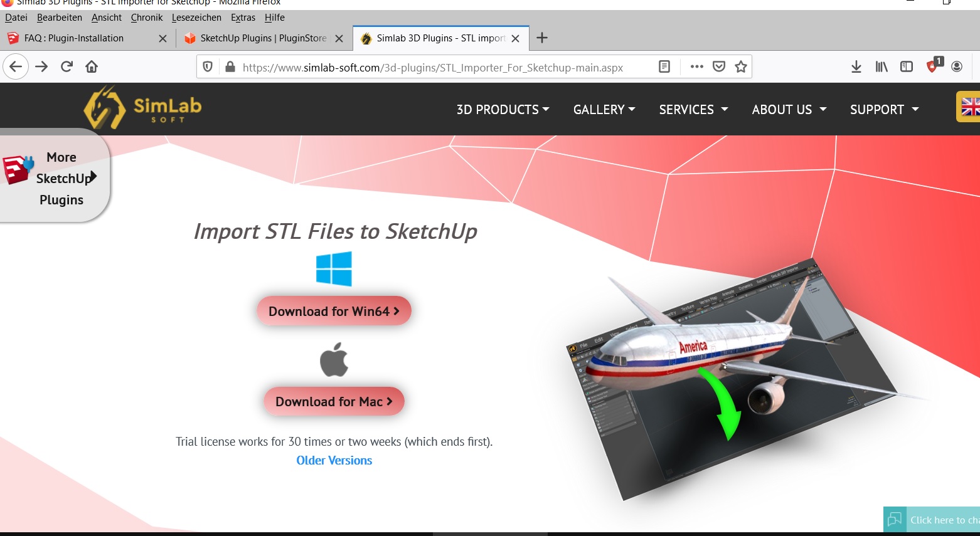The image size is (980, 536).
Task: Open the Firefox account menu
Action: (x=957, y=66)
